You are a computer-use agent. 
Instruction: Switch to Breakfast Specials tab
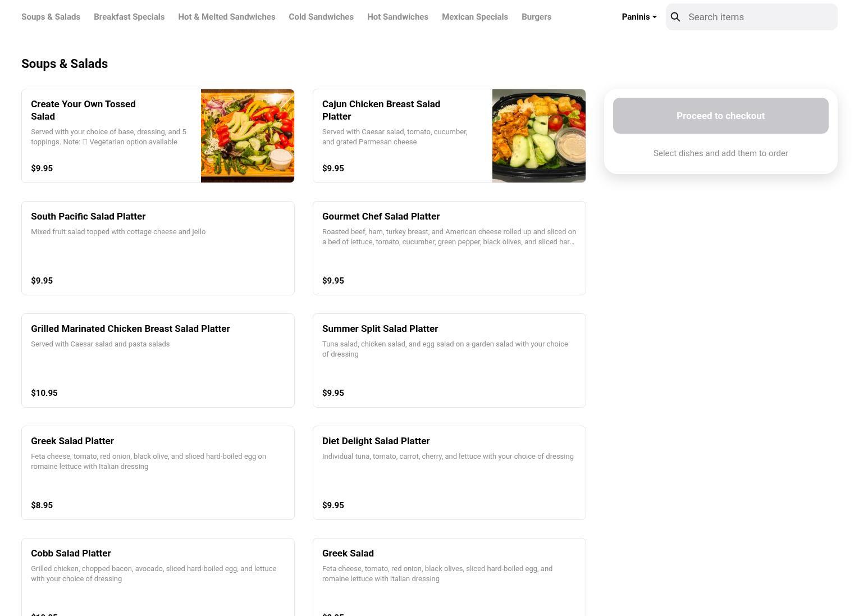(129, 17)
